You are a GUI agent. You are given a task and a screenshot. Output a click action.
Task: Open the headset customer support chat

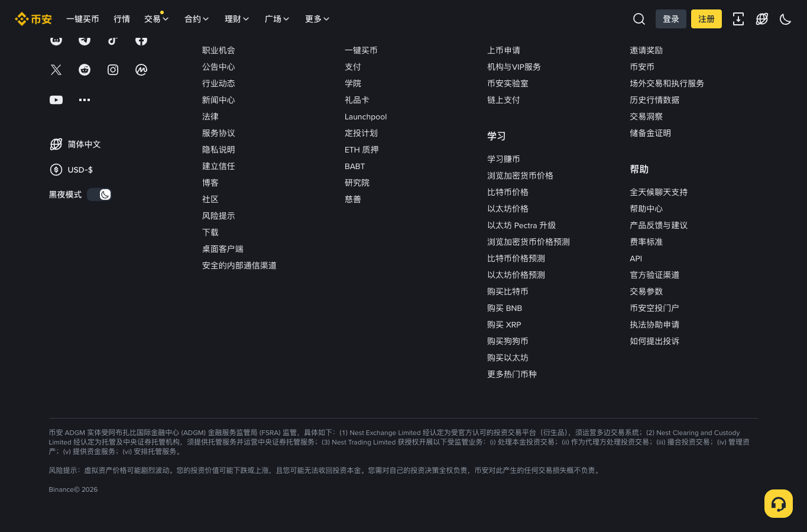[x=779, y=504]
